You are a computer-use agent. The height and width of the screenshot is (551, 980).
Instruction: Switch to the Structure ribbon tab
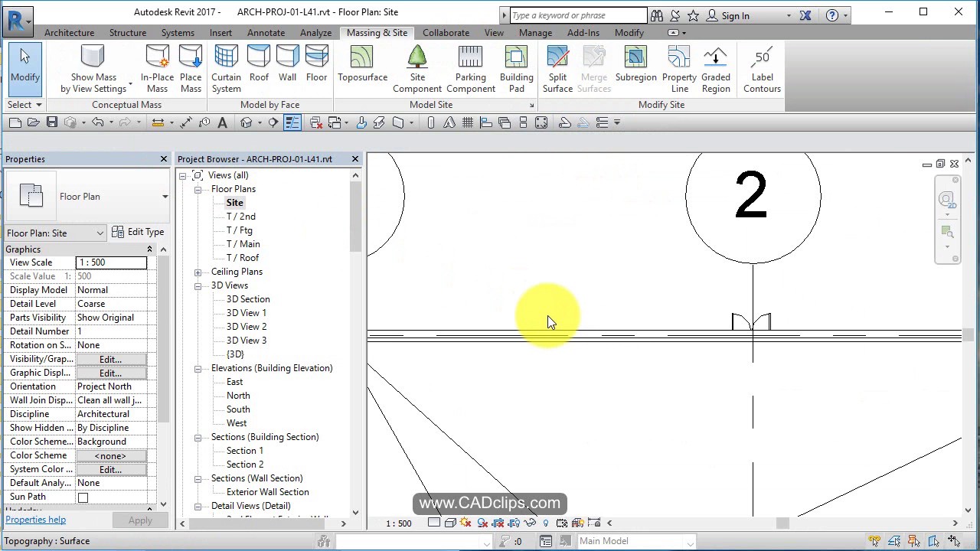pyautogui.click(x=127, y=33)
